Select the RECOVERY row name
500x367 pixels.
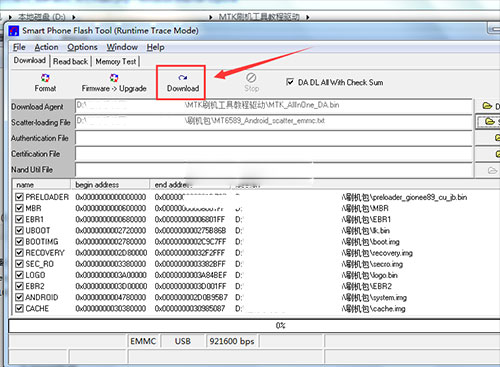pos(45,253)
